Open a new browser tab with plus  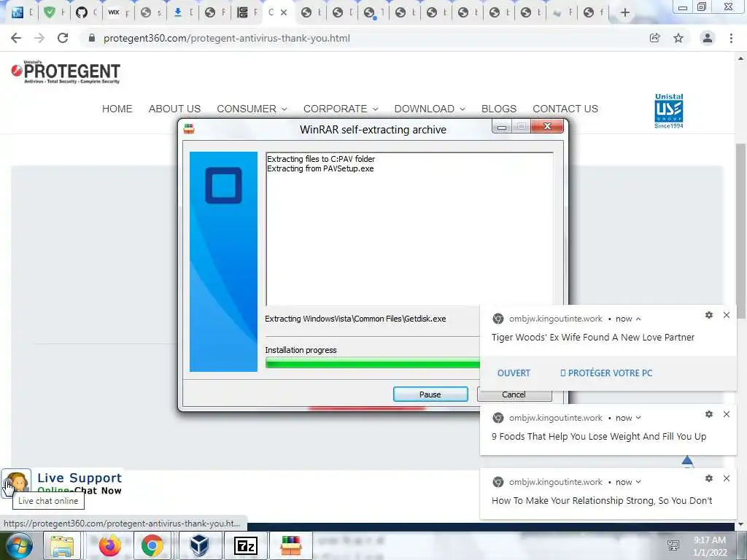point(625,12)
